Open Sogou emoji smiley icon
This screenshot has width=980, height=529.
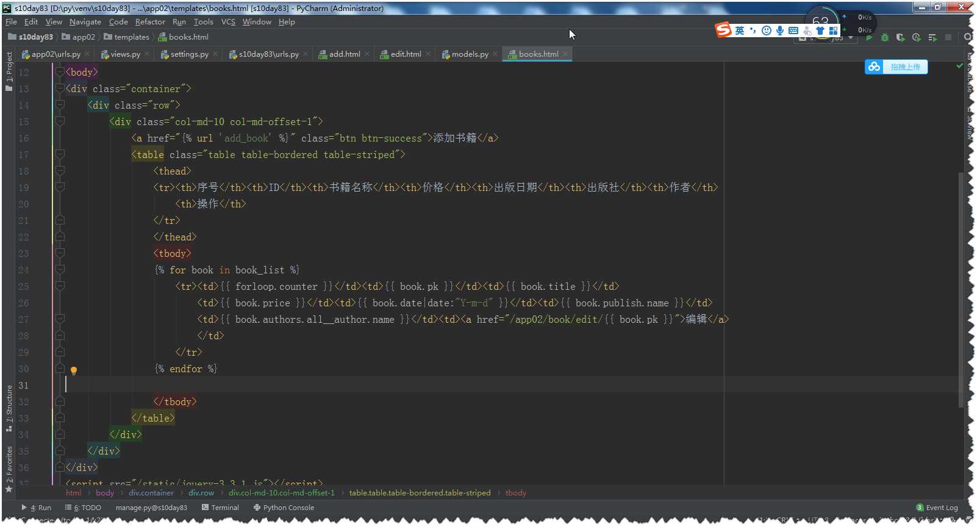point(767,31)
